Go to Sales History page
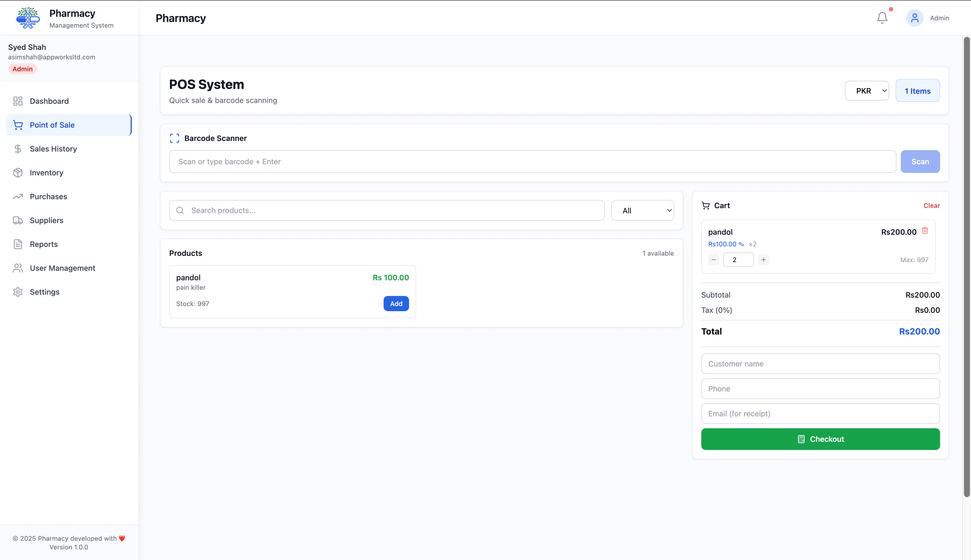 click(x=69, y=149)
